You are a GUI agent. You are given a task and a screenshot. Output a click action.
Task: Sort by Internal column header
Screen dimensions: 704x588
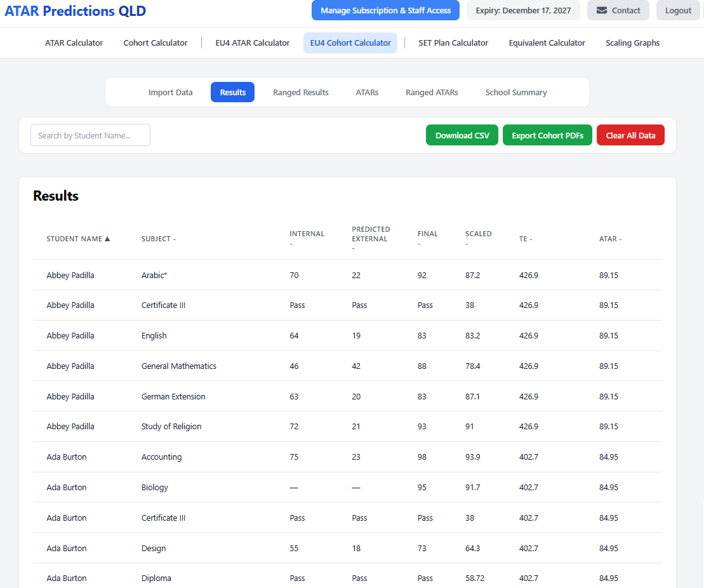tap(307, 238)
